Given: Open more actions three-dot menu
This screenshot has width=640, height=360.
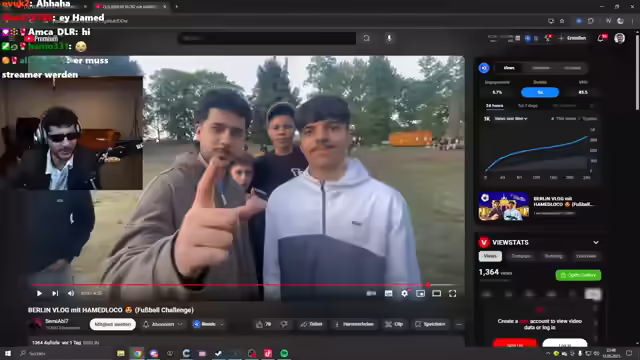Looking at the screenshot, I should click(x=459, y=324).
